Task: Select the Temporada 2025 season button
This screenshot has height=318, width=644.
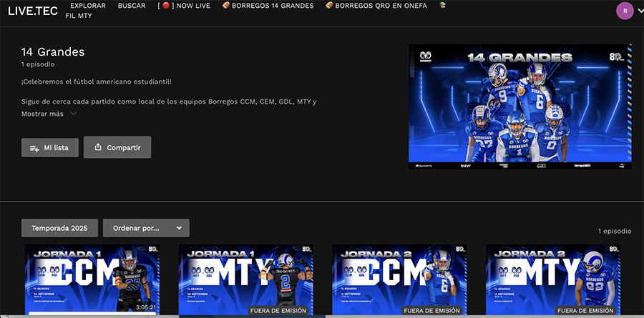Action: [x=59, y=228]
